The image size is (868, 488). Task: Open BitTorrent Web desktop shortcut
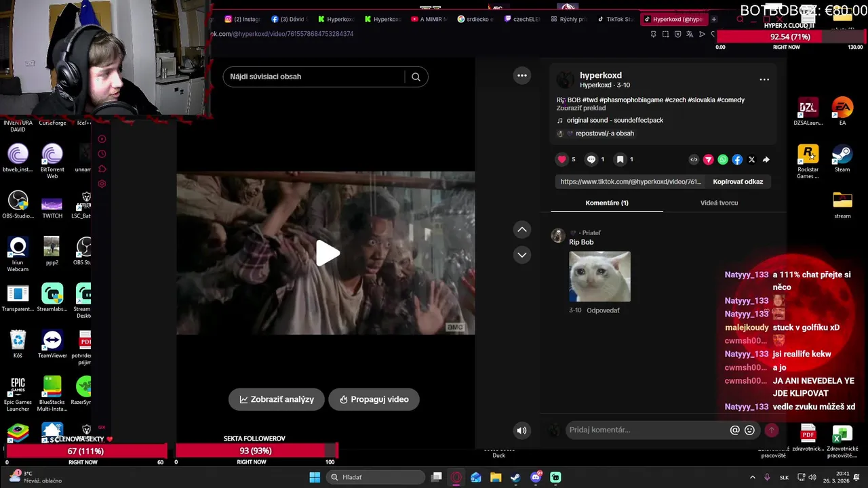coord(52,161)
